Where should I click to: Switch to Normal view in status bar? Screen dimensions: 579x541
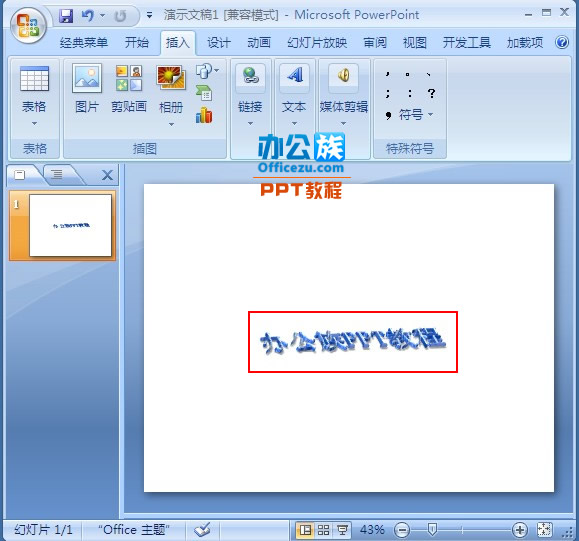[305, 530]
